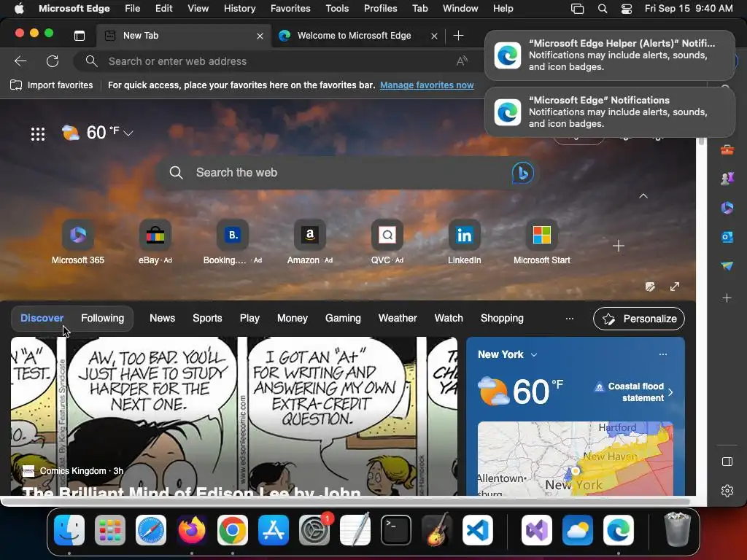Open the Booking.com quick link tile
This screenshot has width=747, height=560.
click(x=233, y=242)
